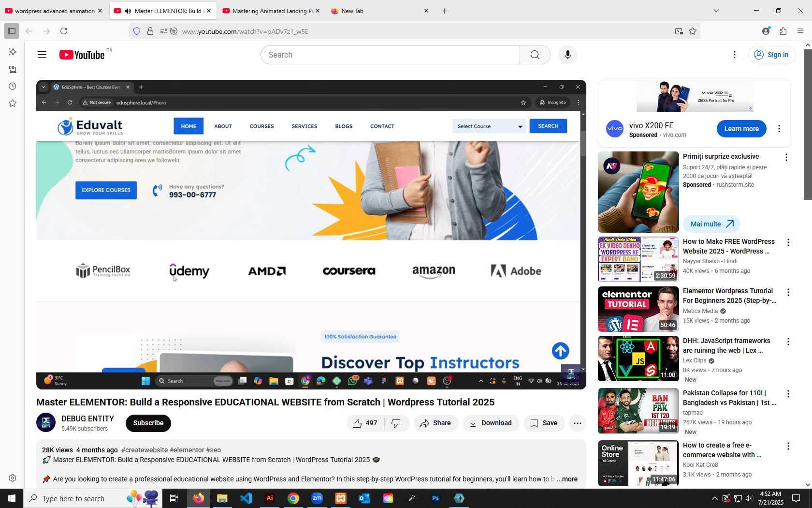Click the Windows Start button
This screenshot has width=812, height=508.
click(x=12, y=498)
